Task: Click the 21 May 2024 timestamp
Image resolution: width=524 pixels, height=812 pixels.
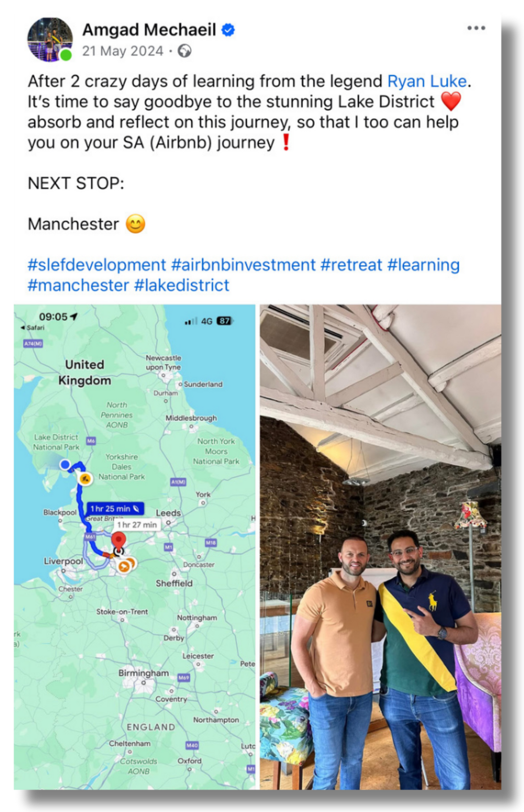Action: (x=123, y=51)
